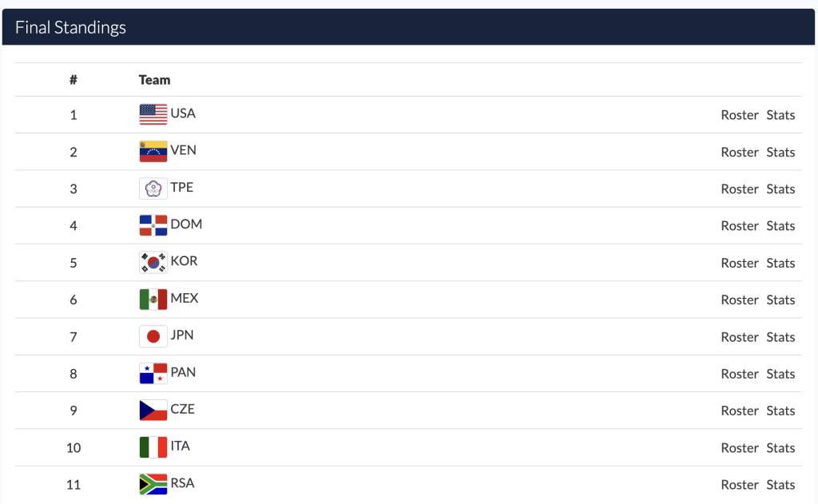Image resolution: width=818 pixels, height=504 pixels.
Task: Click the Venezuela flag icon
Action: 153,151
